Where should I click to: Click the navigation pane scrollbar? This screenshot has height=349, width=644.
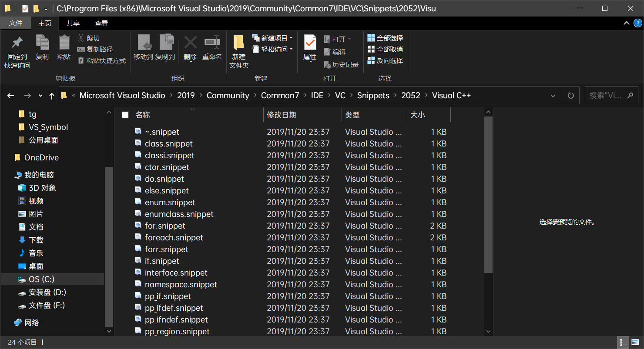point(109,246)
